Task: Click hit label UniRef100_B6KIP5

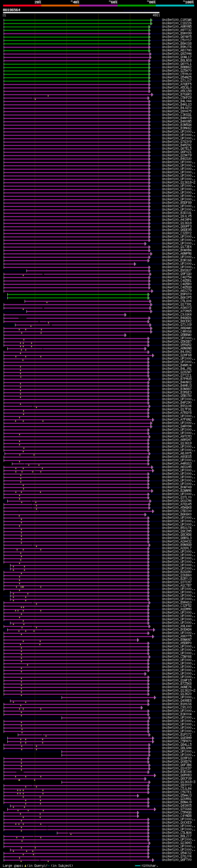Action: click(177, 297)
